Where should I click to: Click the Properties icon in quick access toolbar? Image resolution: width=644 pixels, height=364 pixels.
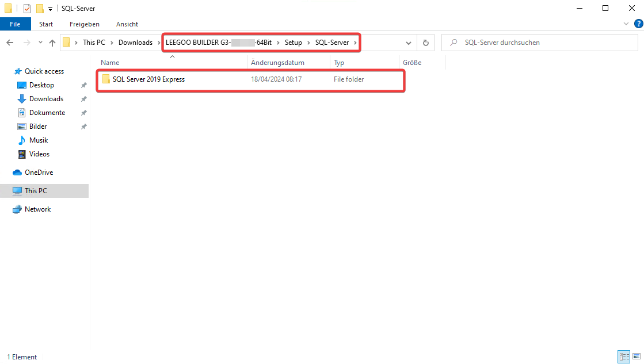(26, 8)
